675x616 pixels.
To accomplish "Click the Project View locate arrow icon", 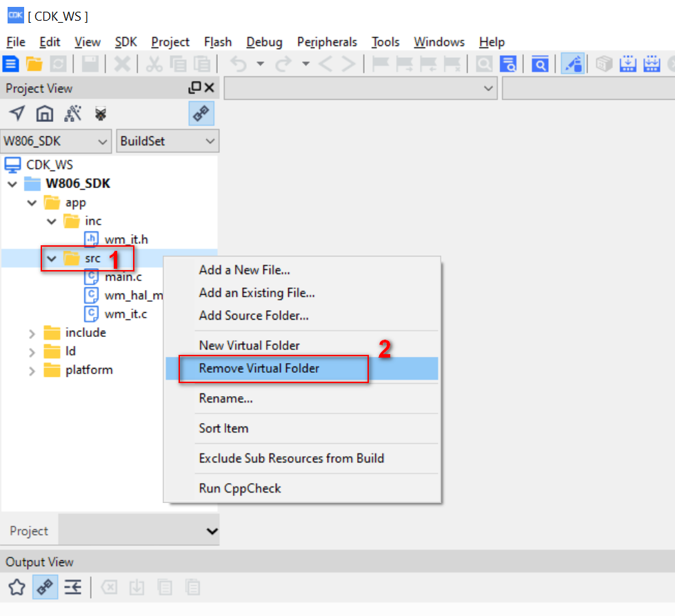I will pos(17,114).
